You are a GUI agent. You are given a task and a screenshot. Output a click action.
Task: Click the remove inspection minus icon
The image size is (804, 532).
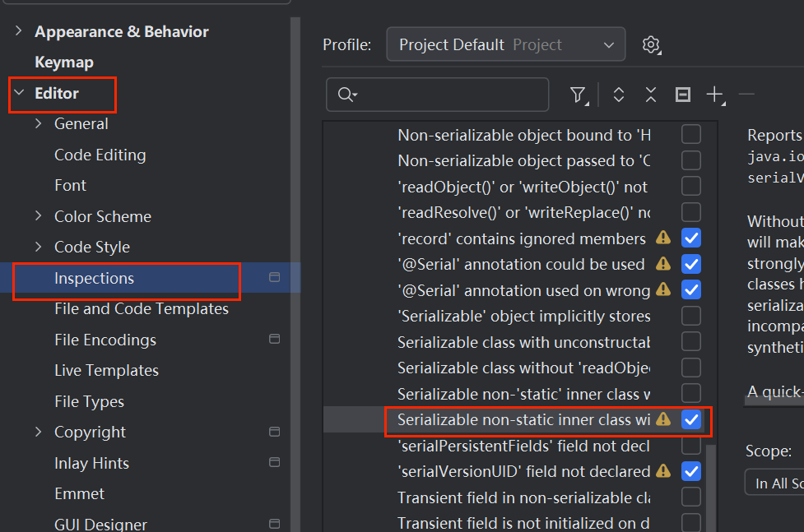746,95
